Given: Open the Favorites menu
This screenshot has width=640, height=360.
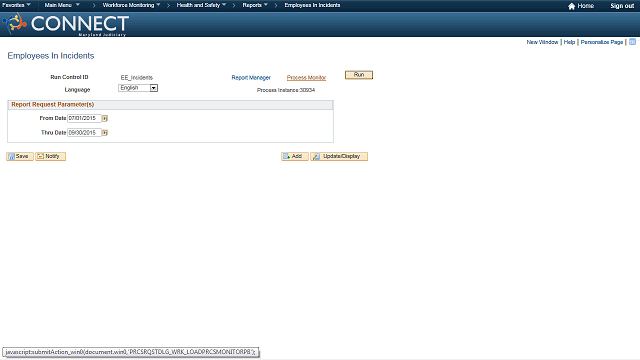Looking at the screenshot, I should (16, 5).
